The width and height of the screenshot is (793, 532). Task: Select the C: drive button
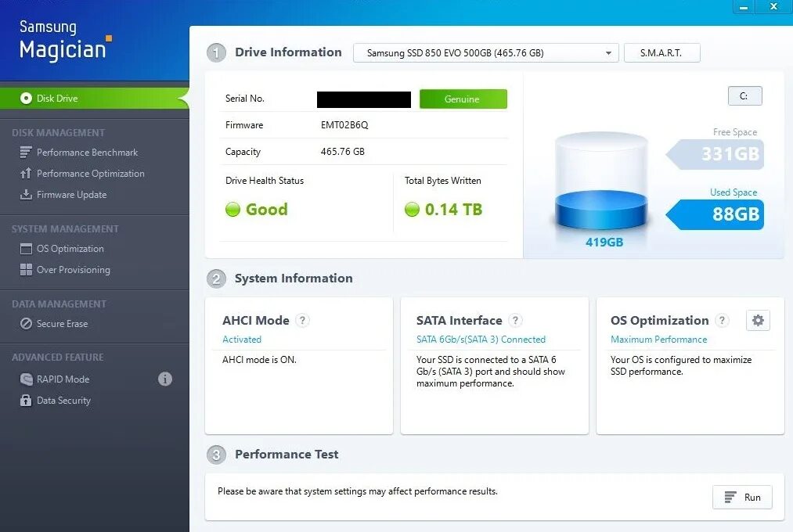(744, 96)
